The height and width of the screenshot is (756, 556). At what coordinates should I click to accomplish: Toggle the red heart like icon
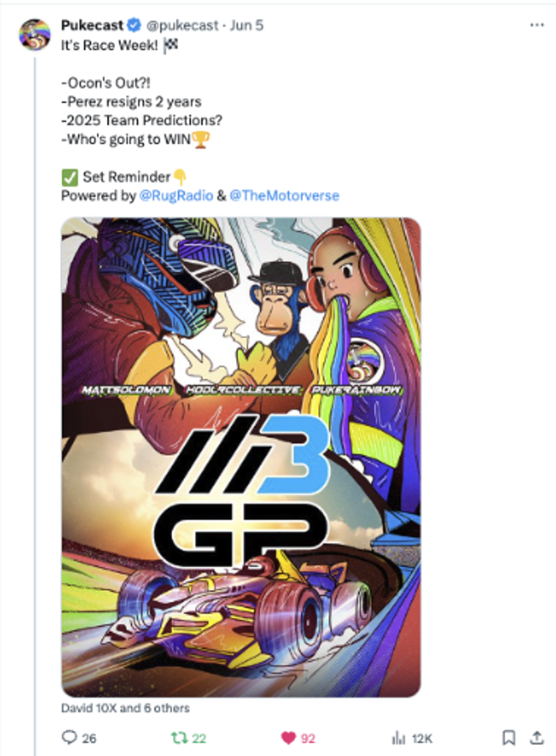pyautogui.click(x=289, y=738)
